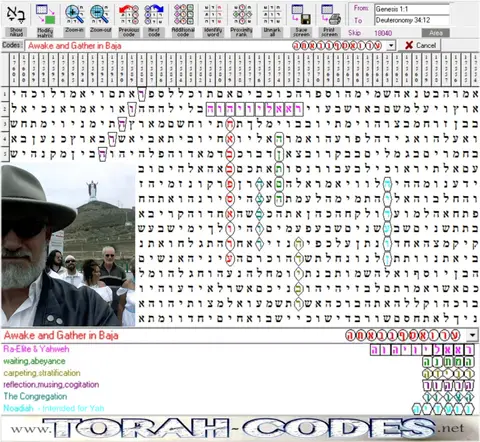480x442 pixels.
Task: Select the Ra-Elite & Yahweh legend entry
Action: tap(36, 349)
